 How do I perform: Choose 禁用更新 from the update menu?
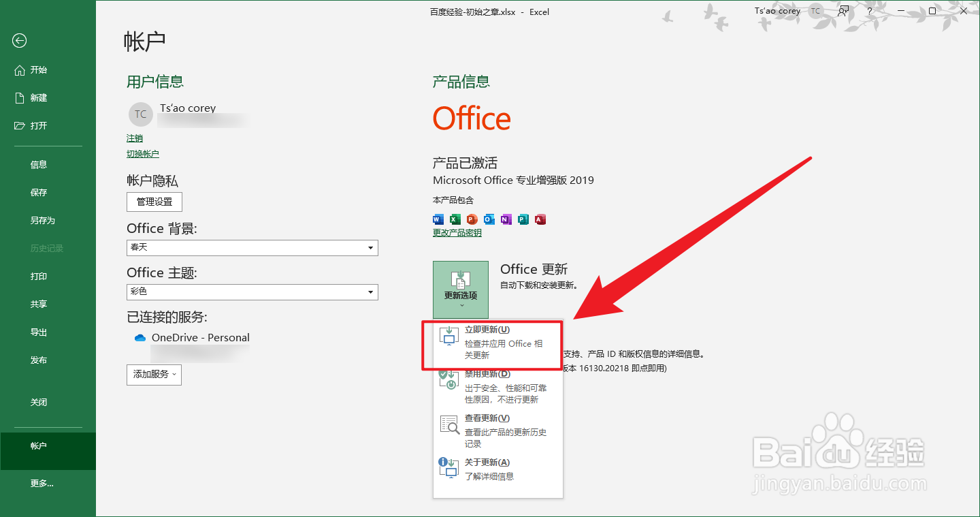[x=497, y=388]
